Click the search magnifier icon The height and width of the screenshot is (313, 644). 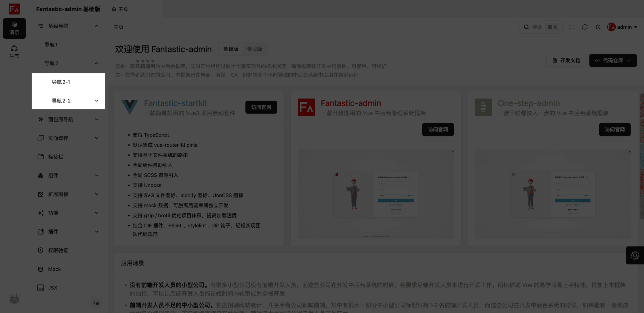tap(526, 27)
